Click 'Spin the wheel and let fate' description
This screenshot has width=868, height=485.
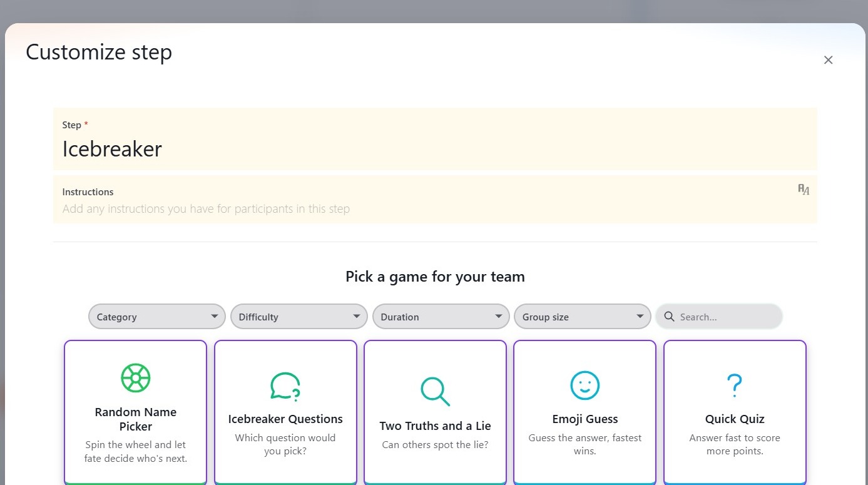(x=135, y=451)
